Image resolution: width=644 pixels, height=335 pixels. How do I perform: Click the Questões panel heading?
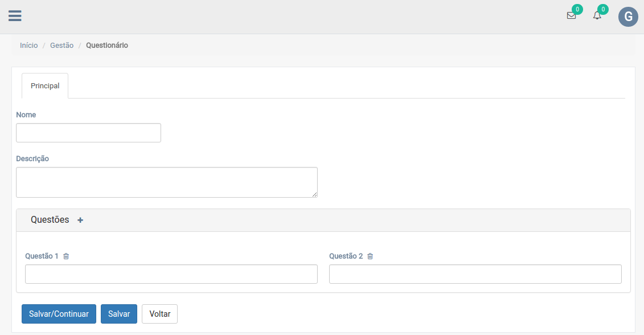pyautogui.click(x=50, y=220)
